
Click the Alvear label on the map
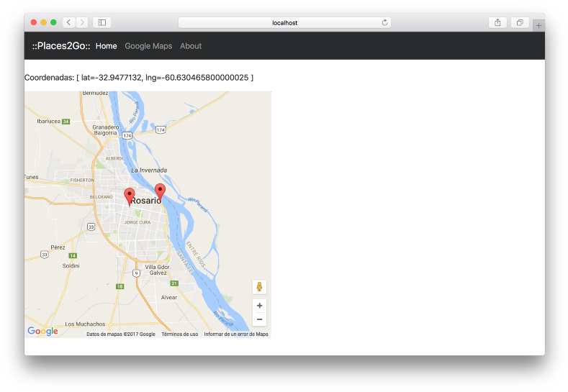pos(168,298)
